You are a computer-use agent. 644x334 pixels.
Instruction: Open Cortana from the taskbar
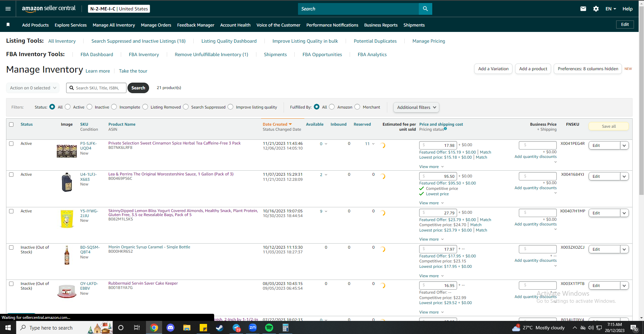pos(121,328)
